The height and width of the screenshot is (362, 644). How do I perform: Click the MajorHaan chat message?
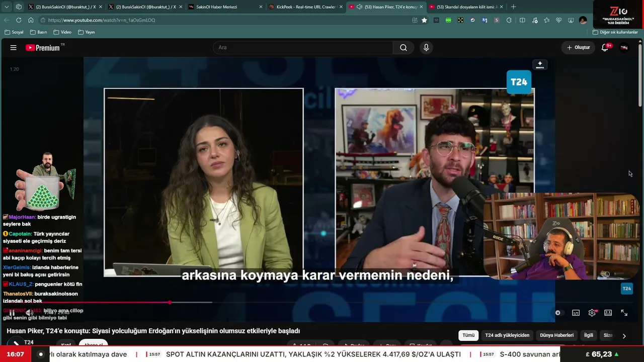point(40,221)
